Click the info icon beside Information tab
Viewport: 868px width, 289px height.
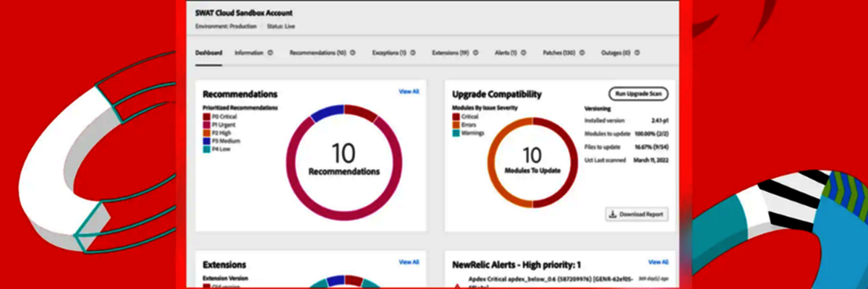pos(271,53)
